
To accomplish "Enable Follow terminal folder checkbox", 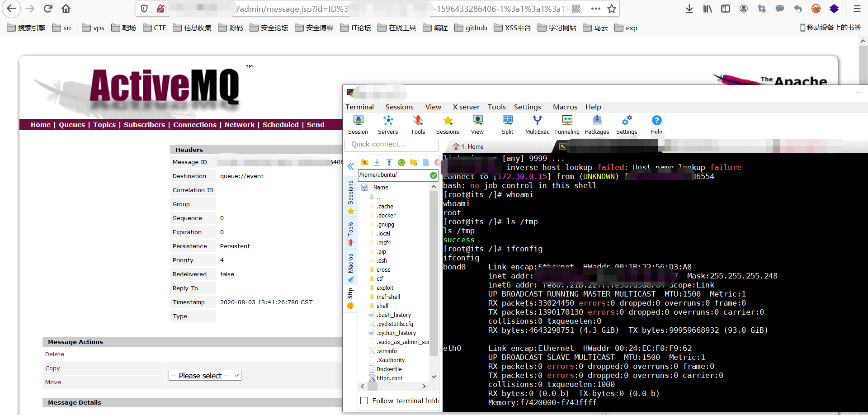I will click(x=364, y=401).
